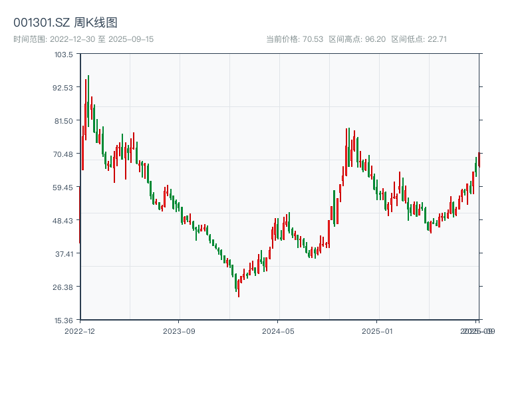532x399 pixels.
Task: Click the y-axis label 103.5
Action: point(64,55)
